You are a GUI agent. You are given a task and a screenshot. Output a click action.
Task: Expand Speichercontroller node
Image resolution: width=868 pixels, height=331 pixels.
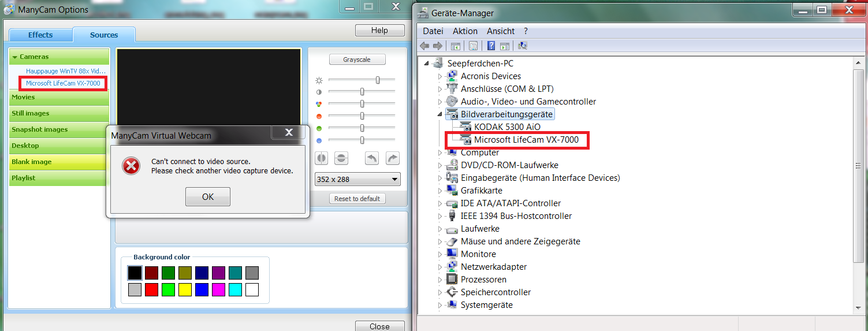(440, 292)
